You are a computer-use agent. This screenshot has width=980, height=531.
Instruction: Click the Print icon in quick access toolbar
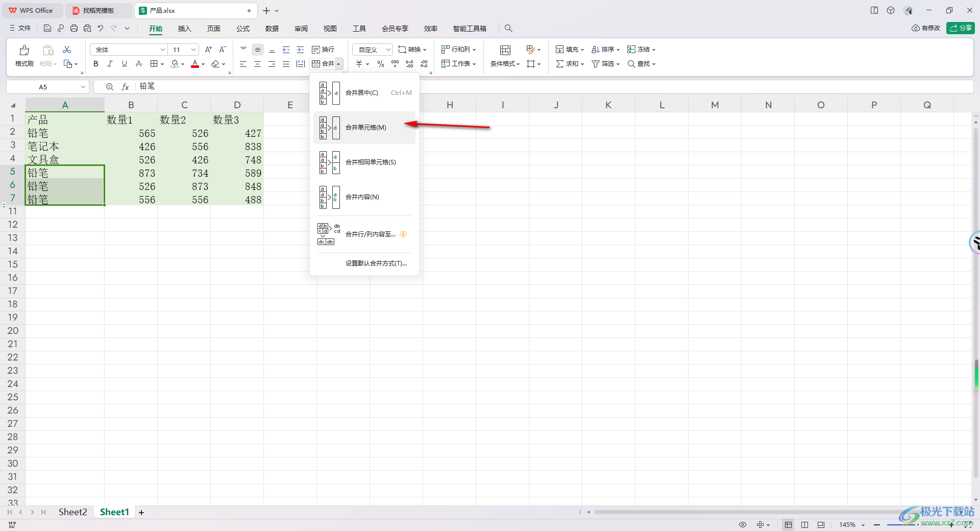[74, 28]
